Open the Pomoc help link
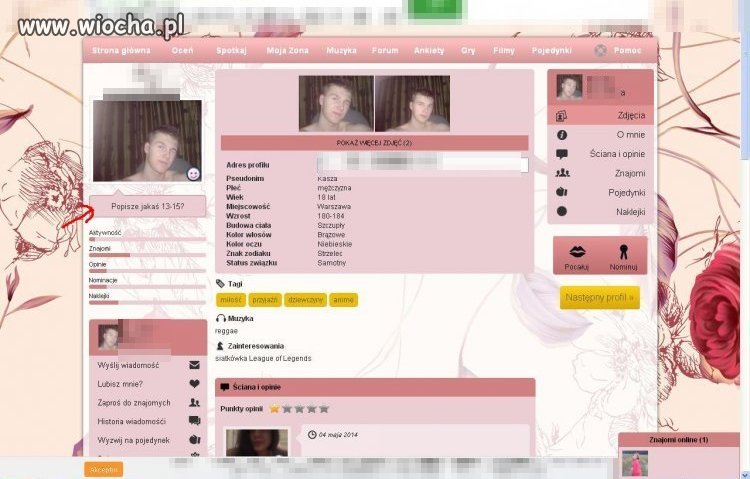 pyautogui.click(x=627, y=50)
